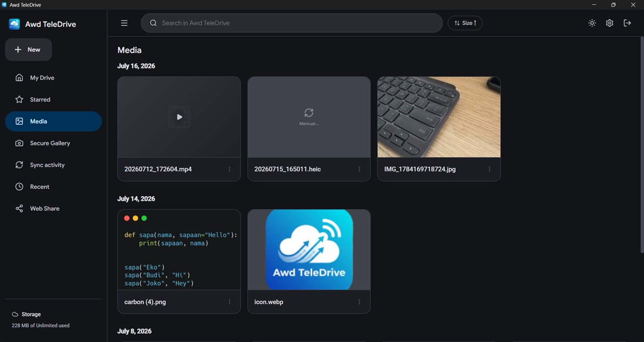Open Size sort dropdown
This screenshot has height=342, width=644.
click(x=465, y=23)
